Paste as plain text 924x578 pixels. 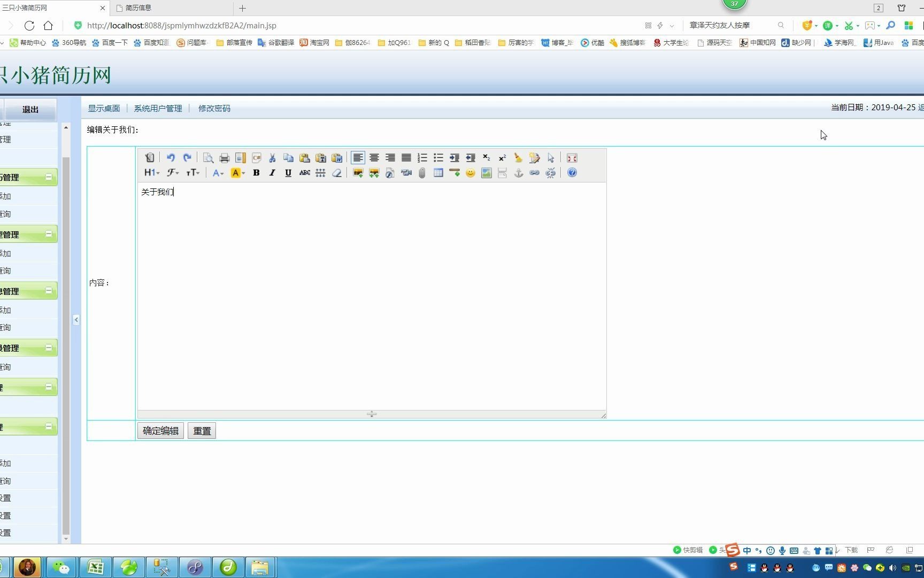point(320,158)
